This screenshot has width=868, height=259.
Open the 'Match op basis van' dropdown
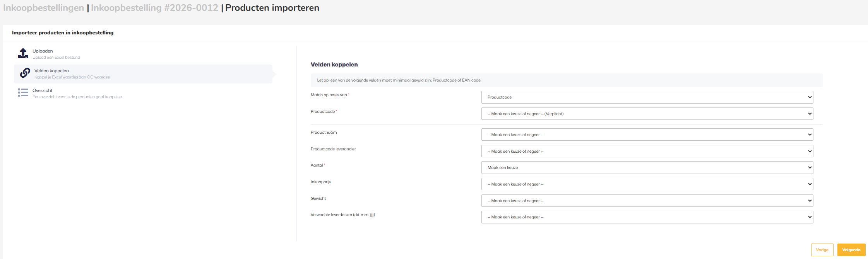coord(647,97)
